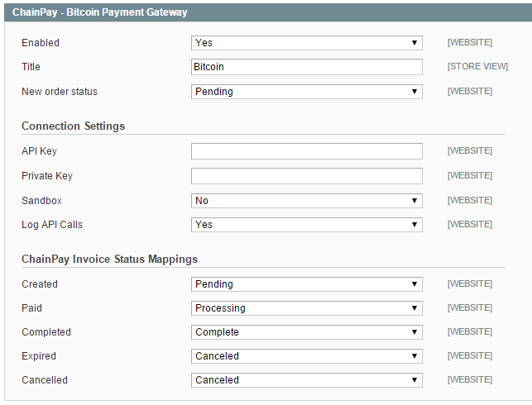This screenshot has height=405, width=532.
Task: Click the Title text field containing Bitcoin
Action: click(307, 67)
